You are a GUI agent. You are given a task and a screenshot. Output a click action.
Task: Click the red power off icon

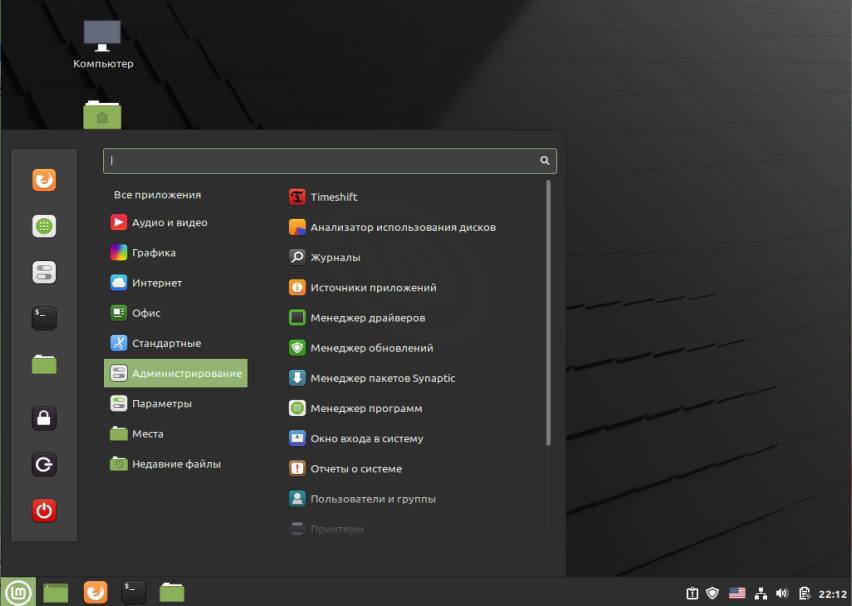44,510
